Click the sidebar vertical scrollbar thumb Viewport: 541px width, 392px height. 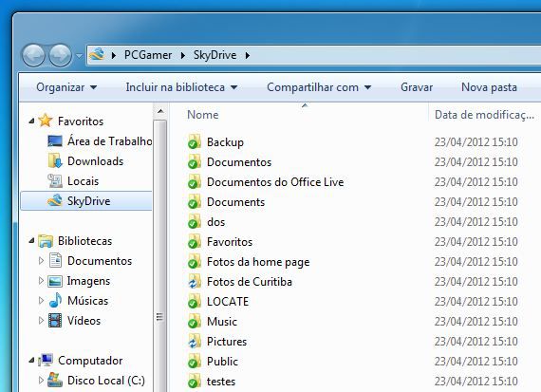[160, 256]
